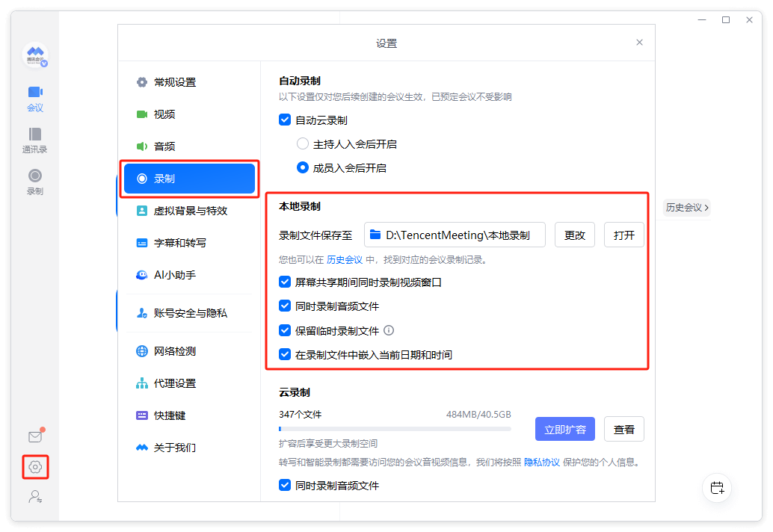Open the 历史会议 link in local recording hint
The height and width of the screenshot is (532, 773).
(345, 259)
